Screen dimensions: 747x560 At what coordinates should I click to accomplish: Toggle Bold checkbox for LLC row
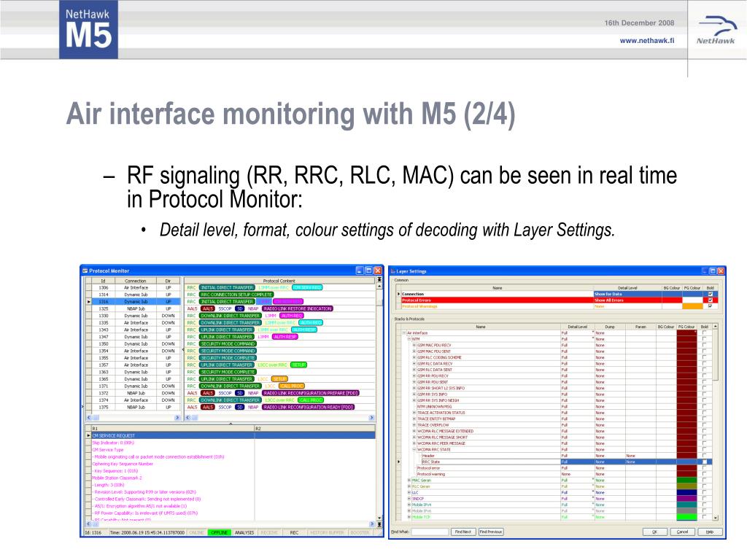[704, 493]
